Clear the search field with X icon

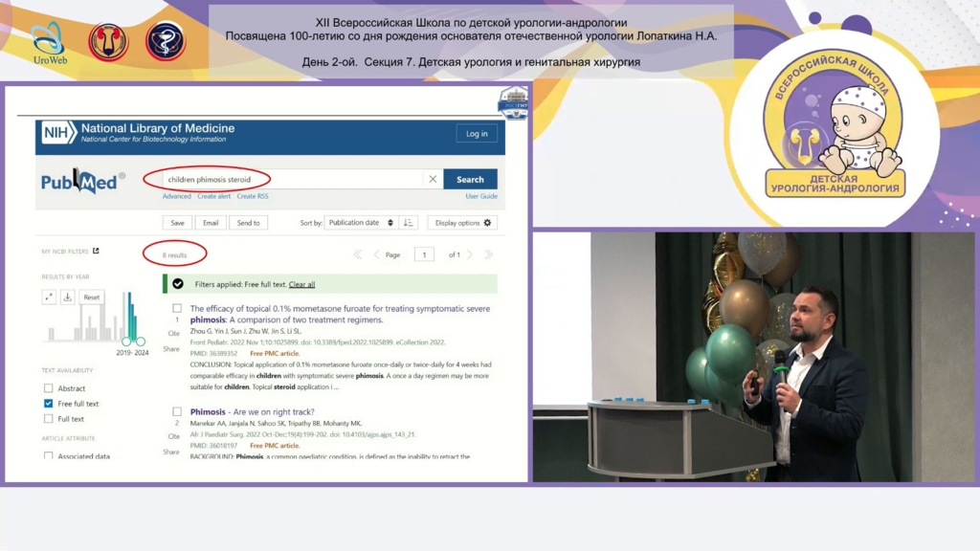(433, 179)
